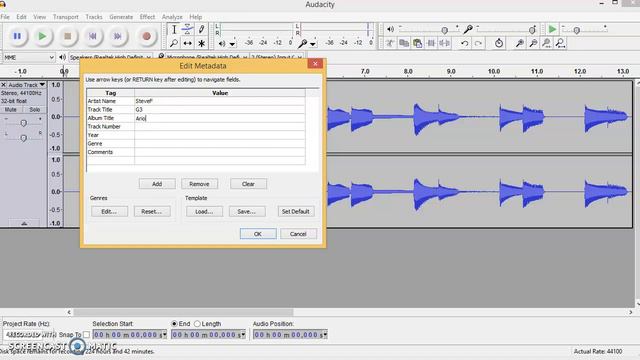Image resolution: width=640 pixels, height=360 pixels.
Task: Click the Zoom Out icon
Action: point(533,43)
